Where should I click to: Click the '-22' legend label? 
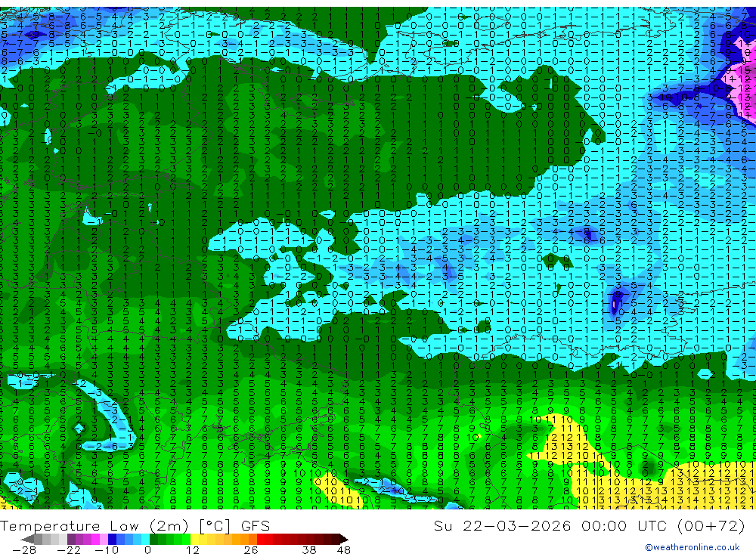pyautogui.click(x=69, y=550)
